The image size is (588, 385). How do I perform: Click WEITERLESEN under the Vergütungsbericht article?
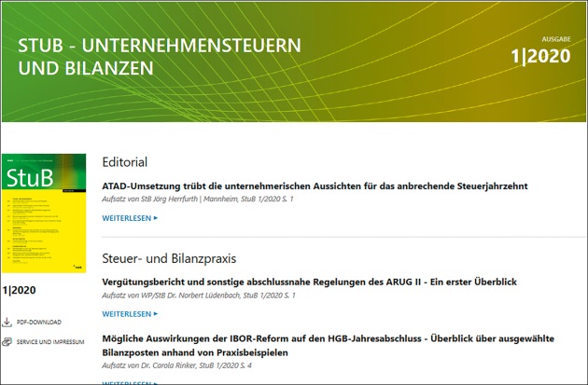(x=127, y=314)
